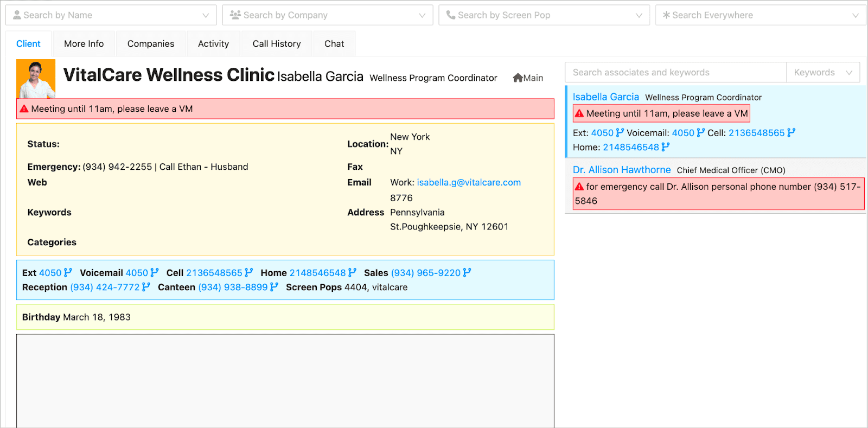Click the VitalCare Wellness Clinic heading
The height and width of the screenshot is (428, 868).
(x=169, y=75)
